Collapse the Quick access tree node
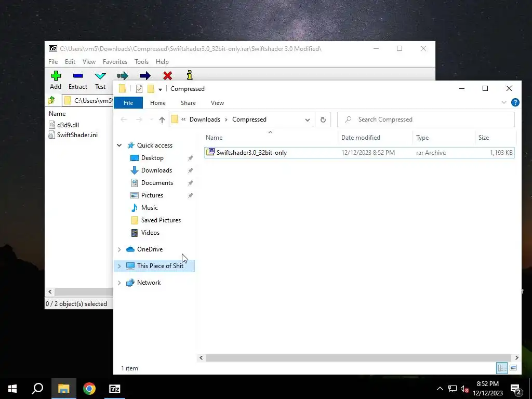Viewport: 532px width, 399px height. pos(119,145)
